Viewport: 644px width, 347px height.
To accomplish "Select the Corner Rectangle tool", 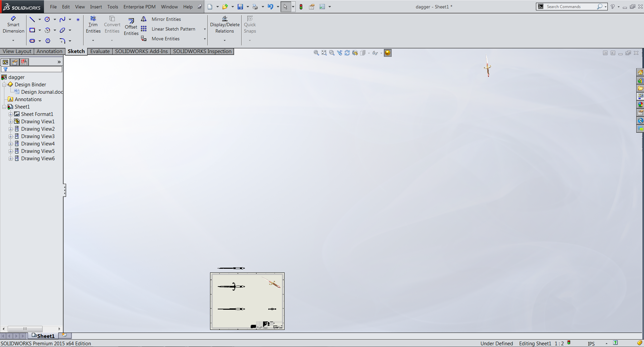I will coord(32,30).
